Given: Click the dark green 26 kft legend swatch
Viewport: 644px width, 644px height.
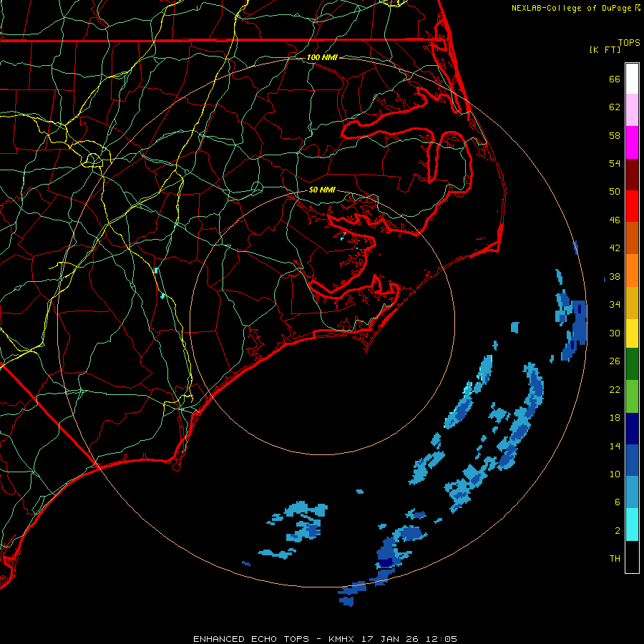Looking at the screenshot, I should [632, 364].
